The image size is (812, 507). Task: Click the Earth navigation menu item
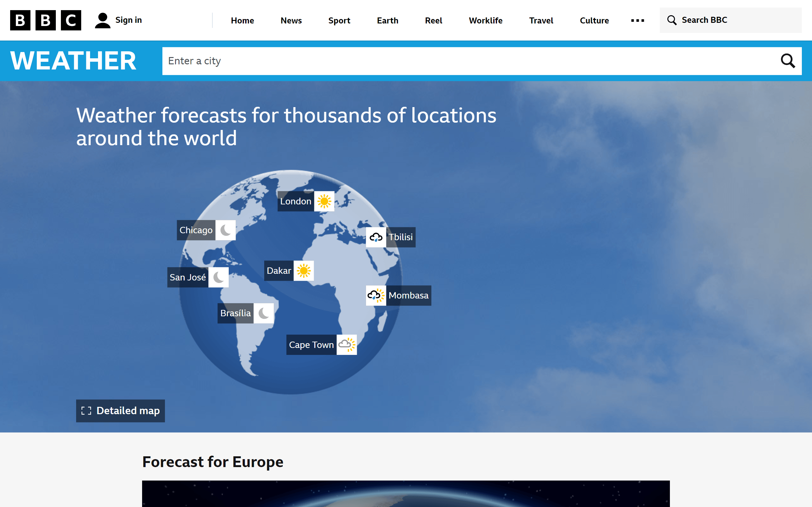tap(387, 20)
